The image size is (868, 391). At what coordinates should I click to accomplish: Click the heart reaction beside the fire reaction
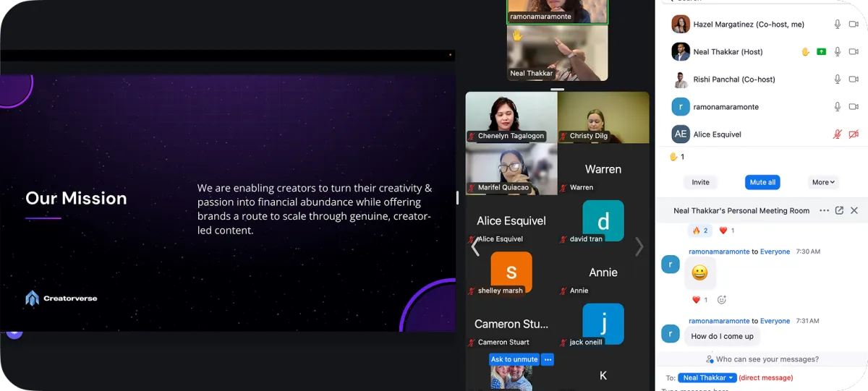(x=727, y=231)
